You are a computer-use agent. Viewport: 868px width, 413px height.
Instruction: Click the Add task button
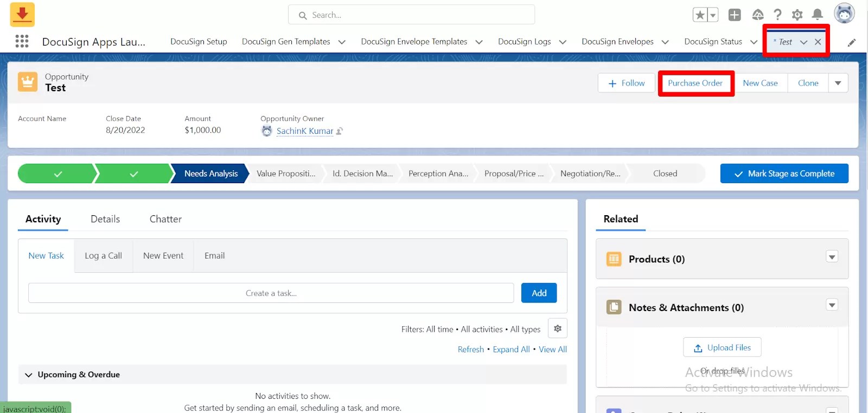coord(539,293)
